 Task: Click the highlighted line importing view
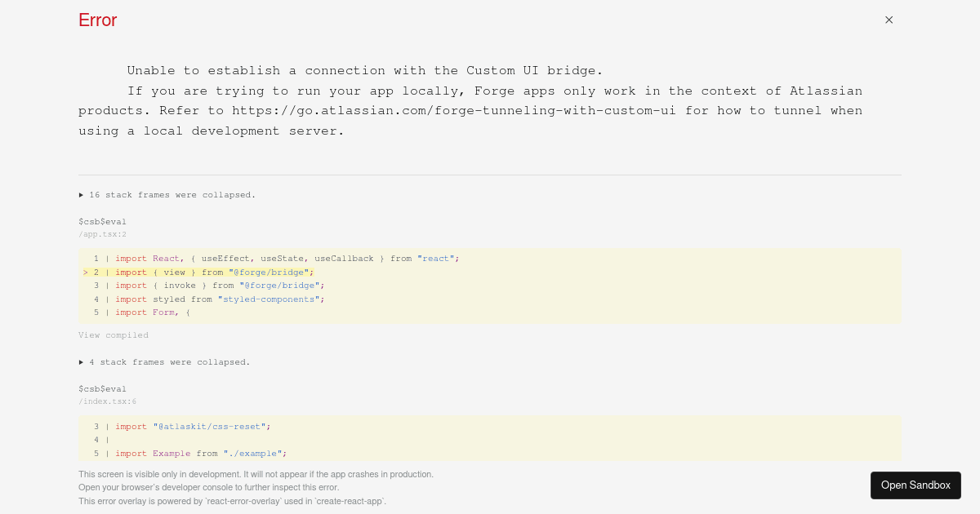click(x=490, y=273)
